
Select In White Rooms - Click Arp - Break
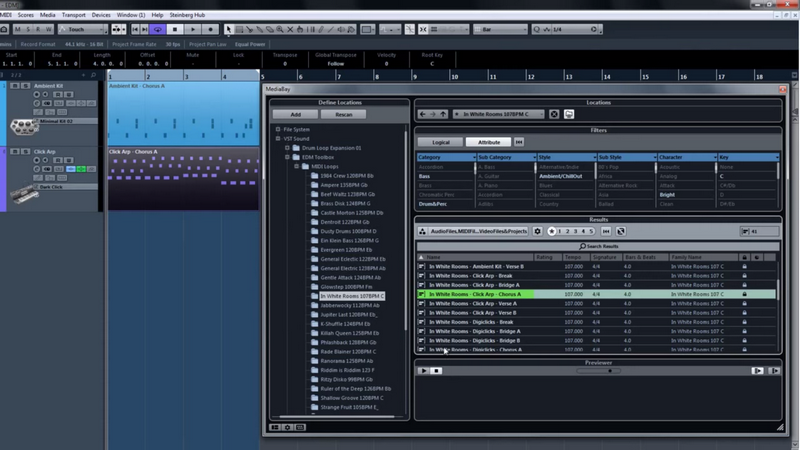(470, 276)
